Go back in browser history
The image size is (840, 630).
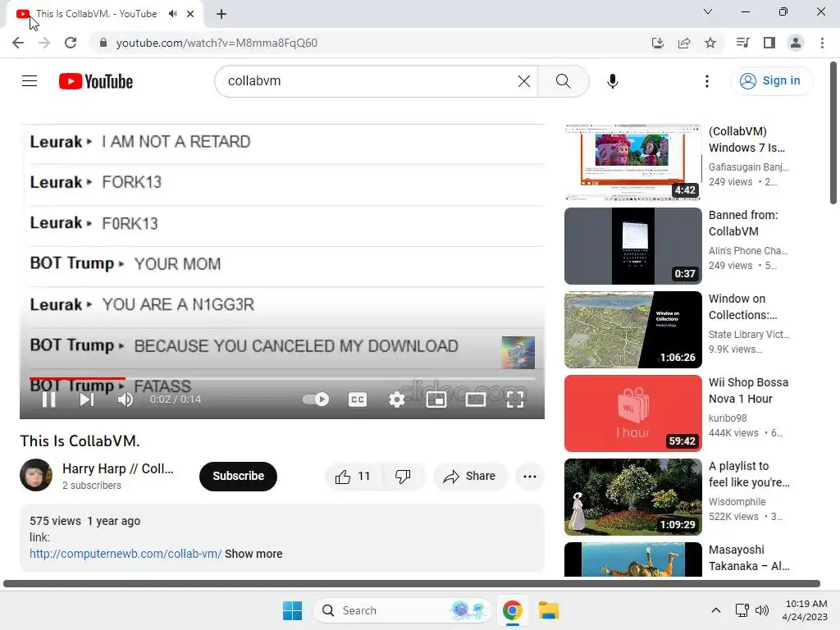click(x=18, y=43)
